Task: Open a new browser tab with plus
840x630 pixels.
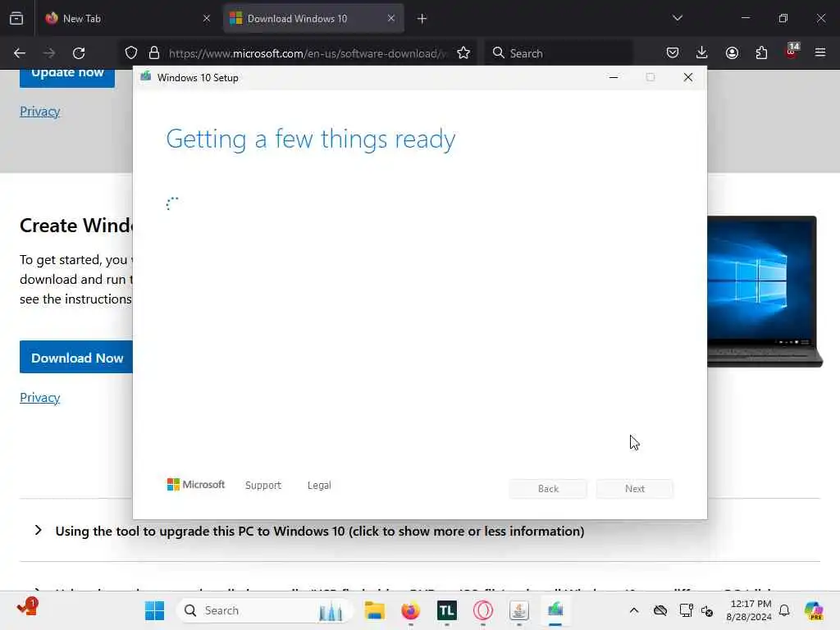Action: (422, 19)
